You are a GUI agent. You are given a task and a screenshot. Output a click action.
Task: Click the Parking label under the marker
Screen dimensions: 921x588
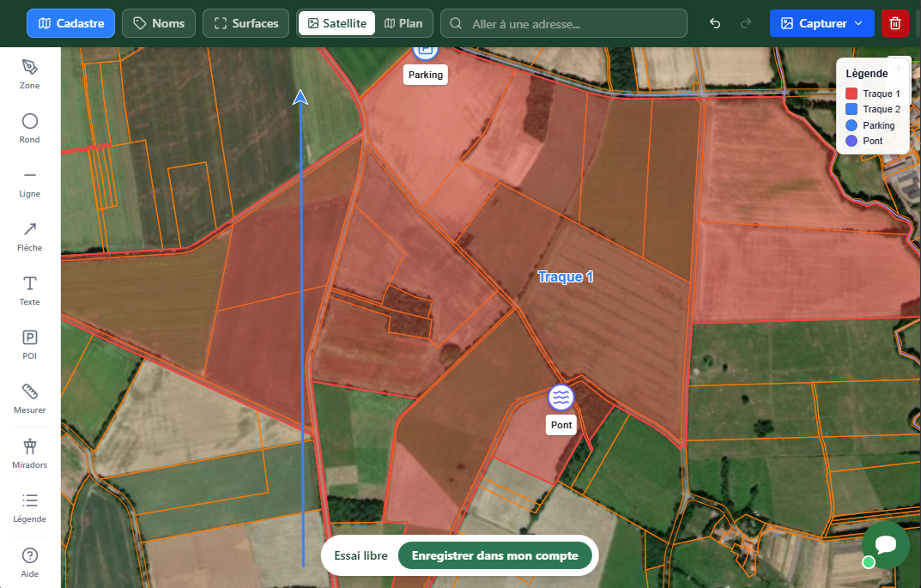point(425,75)
